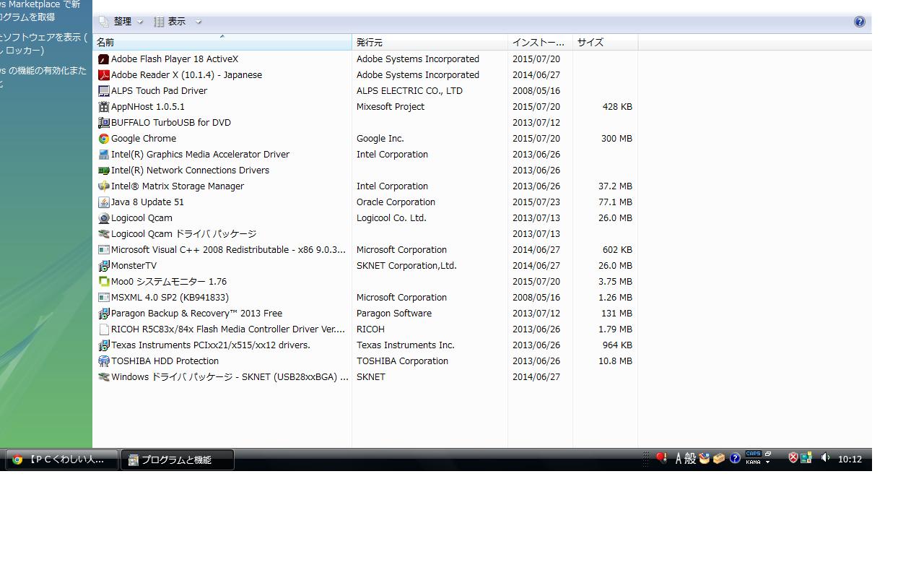Click IME conversion mode 般 button
The image size is (924, 578).
[690, 458]
